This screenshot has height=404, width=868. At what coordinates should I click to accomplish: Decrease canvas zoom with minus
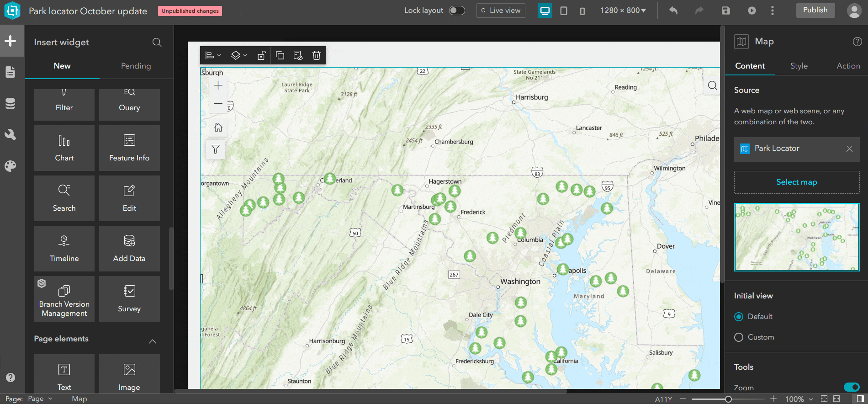(683, 399)
